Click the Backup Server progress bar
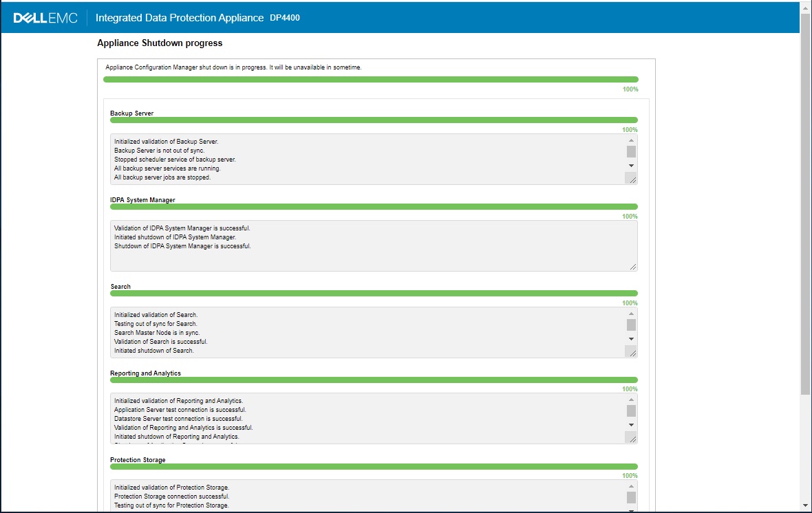 (374, 120)
